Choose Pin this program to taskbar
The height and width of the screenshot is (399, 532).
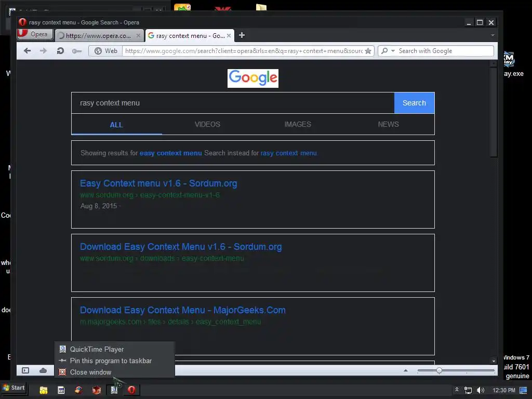114,361
